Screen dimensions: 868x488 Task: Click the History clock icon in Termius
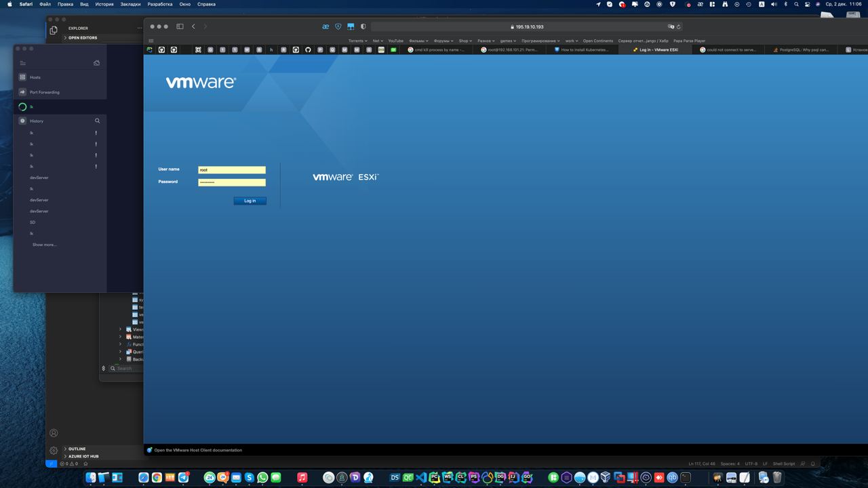click(22, 121)
